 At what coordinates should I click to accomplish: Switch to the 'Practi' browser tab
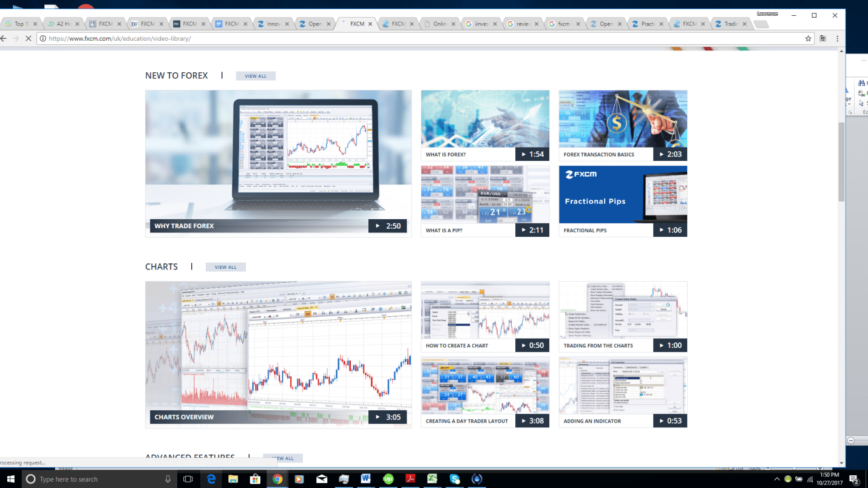648,24
